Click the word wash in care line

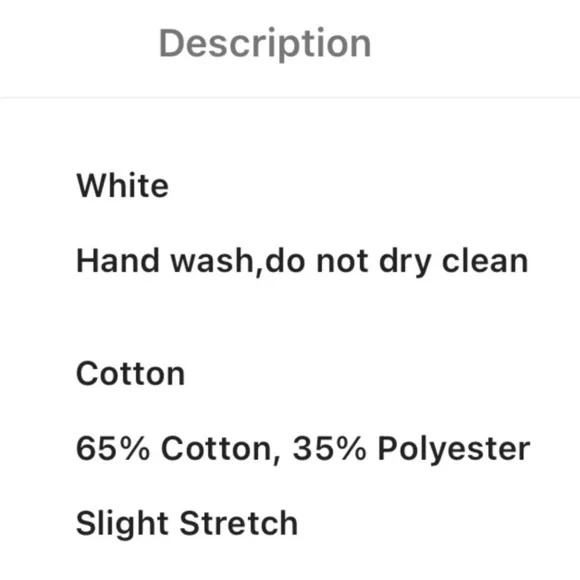click(x=212, y=261)
